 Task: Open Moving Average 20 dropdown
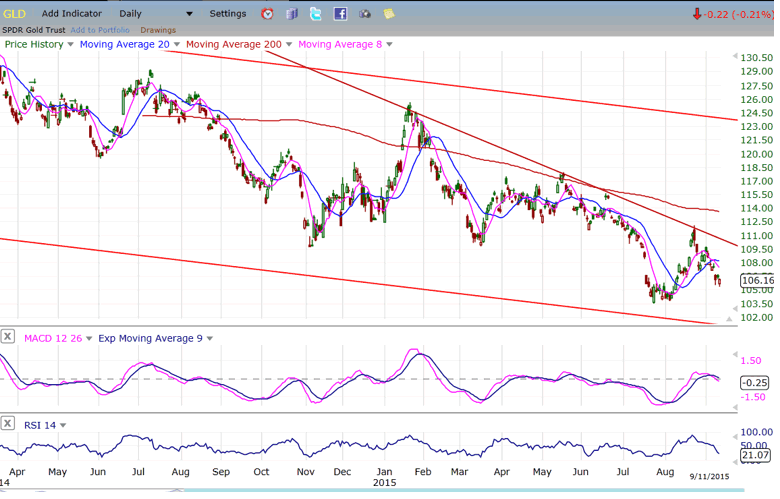pos(177,45)
